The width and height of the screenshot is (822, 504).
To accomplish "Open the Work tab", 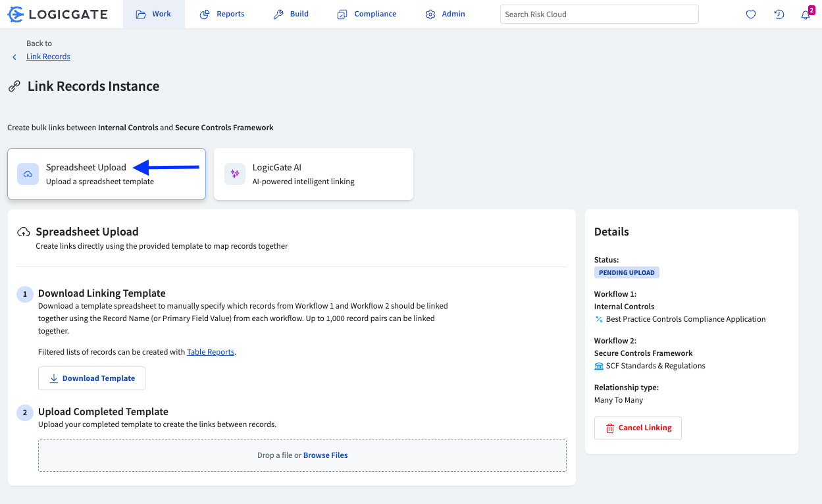I will (154, 14).
